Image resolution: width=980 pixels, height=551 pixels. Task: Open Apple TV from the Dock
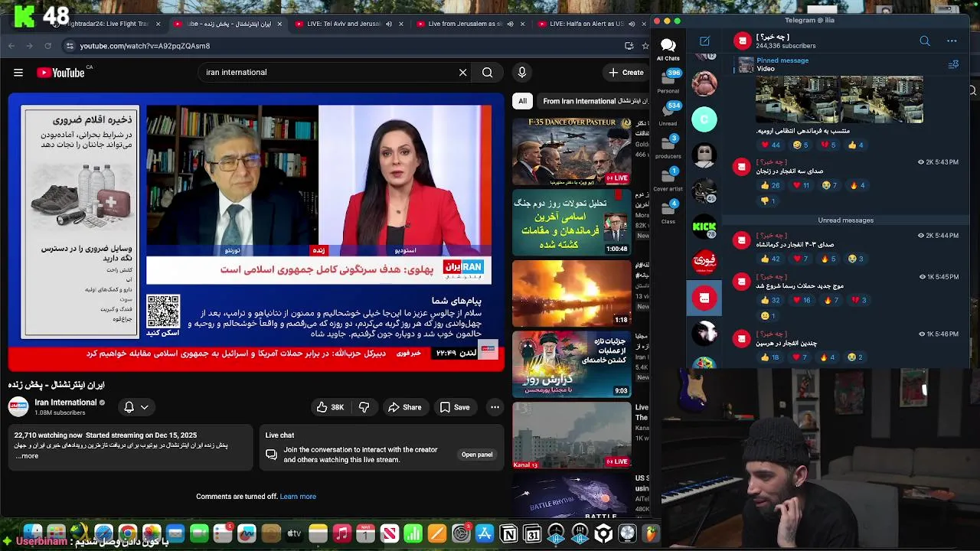pyautogui.click(x=294, y=533)
